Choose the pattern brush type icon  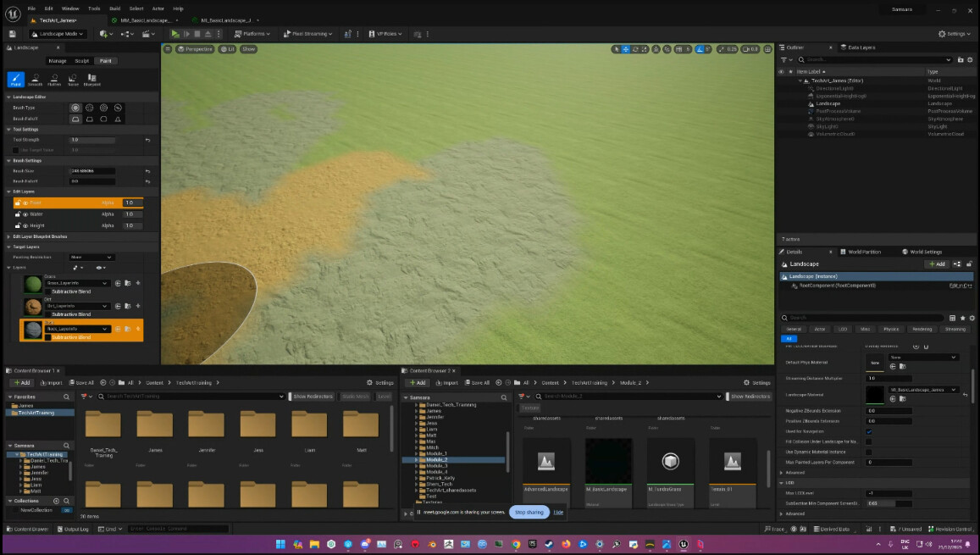click(103, 108)
